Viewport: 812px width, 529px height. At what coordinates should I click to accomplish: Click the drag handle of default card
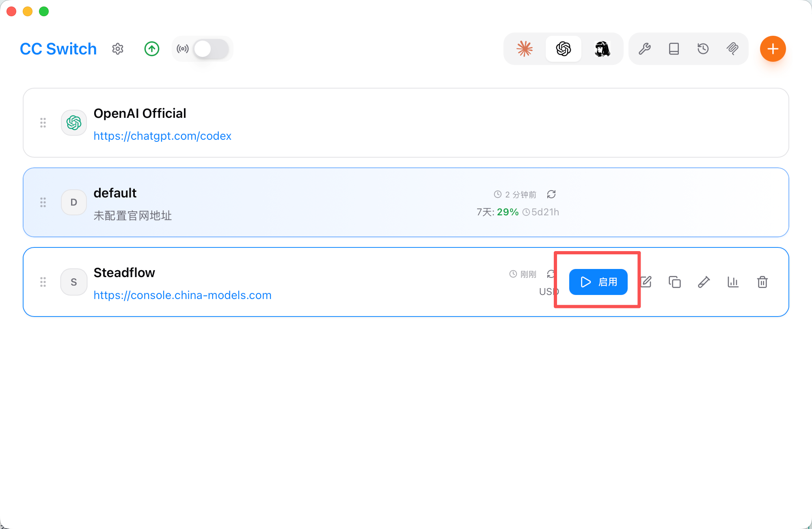43,202
